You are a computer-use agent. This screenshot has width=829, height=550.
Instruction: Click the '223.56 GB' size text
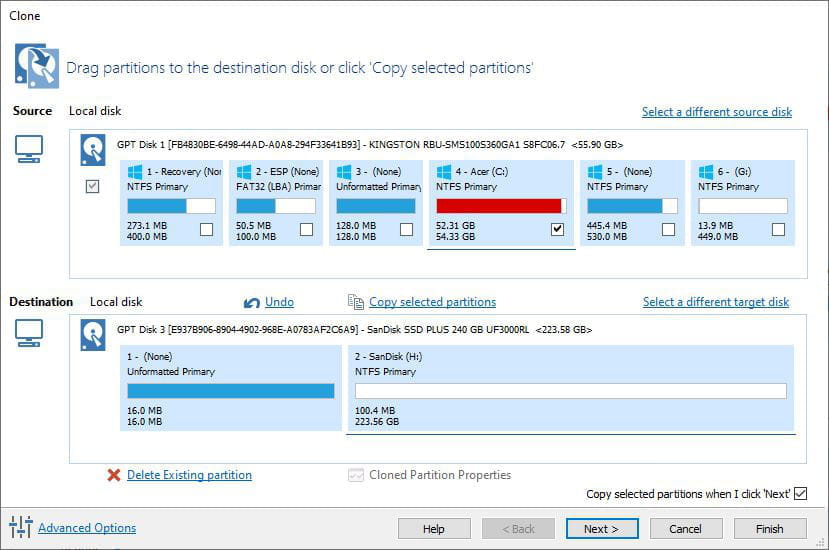point(376,421)
